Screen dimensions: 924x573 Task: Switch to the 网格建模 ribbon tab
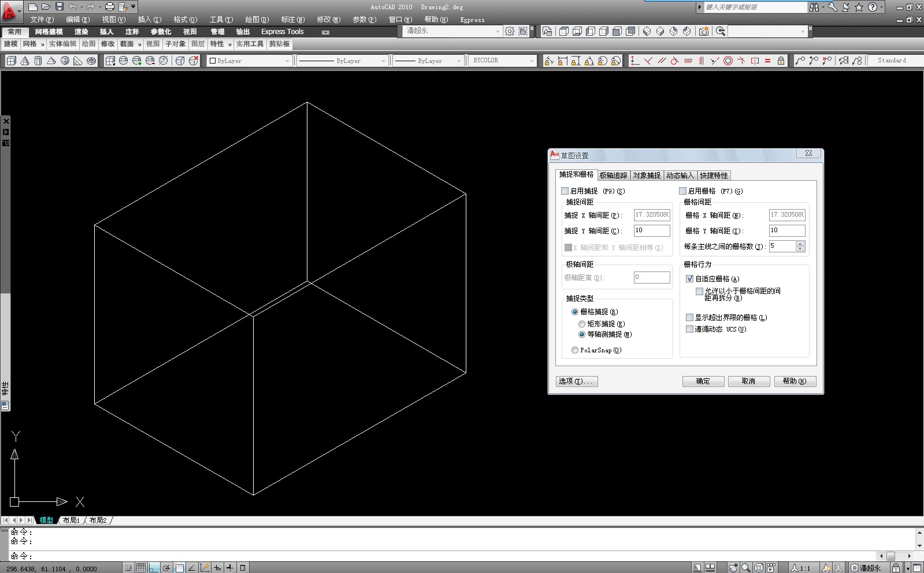tap(49, 32)
